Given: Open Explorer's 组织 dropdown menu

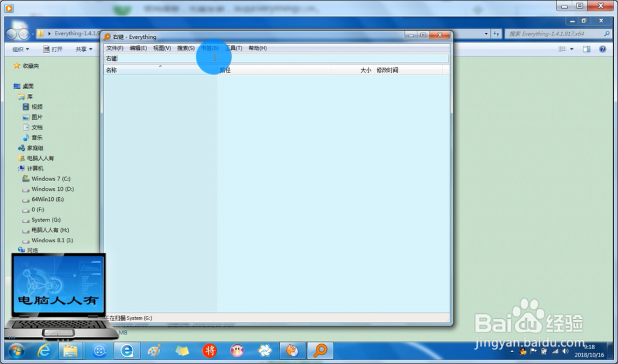Looking at the screenshot, I should pyautogui.click(x=20, y=49).
